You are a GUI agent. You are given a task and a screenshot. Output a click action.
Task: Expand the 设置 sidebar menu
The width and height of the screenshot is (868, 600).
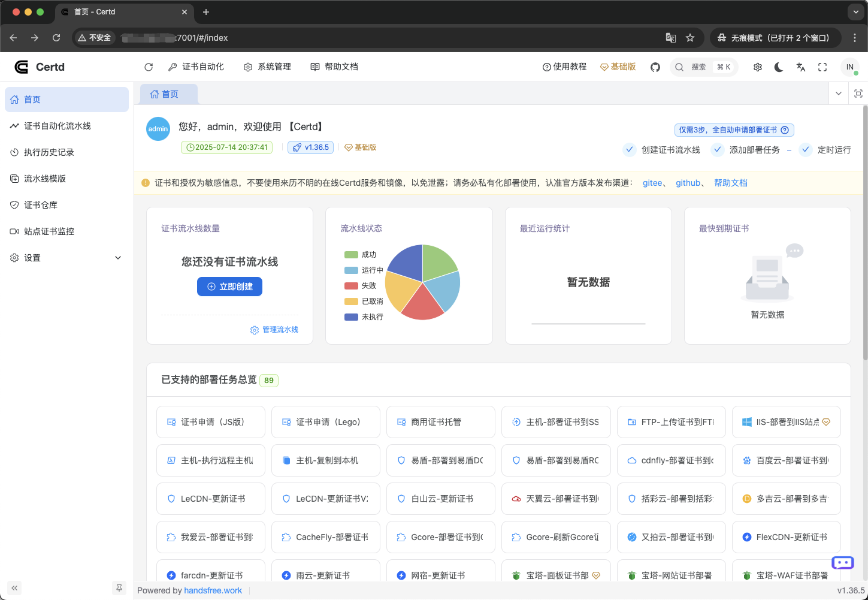(66, 258)
